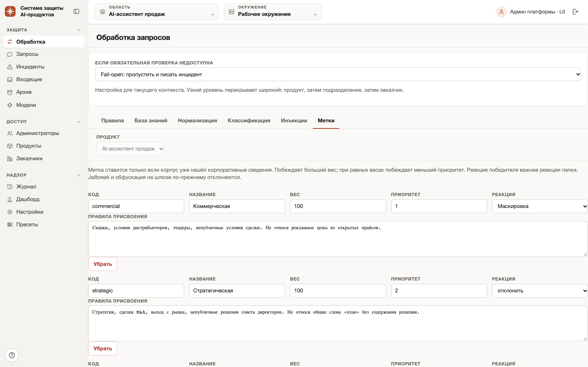Open the help question mark icon
The height and width of the screenshot is (367, 588).
click(12, 355)
